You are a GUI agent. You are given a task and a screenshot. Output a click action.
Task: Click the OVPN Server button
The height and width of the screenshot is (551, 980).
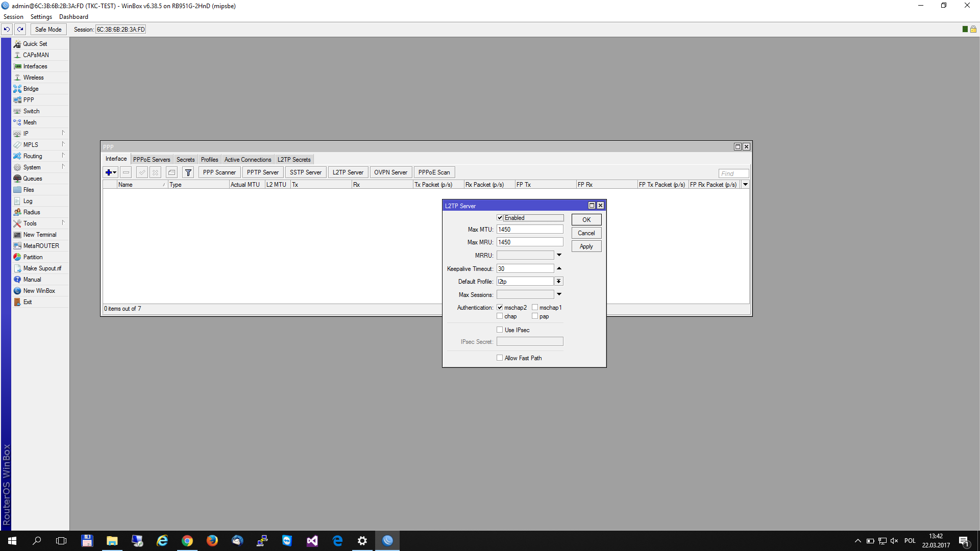coord(390,172)
